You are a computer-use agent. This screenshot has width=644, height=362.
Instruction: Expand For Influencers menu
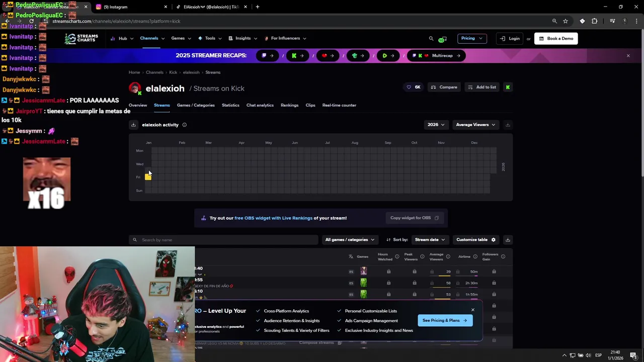tap(285, 38)
